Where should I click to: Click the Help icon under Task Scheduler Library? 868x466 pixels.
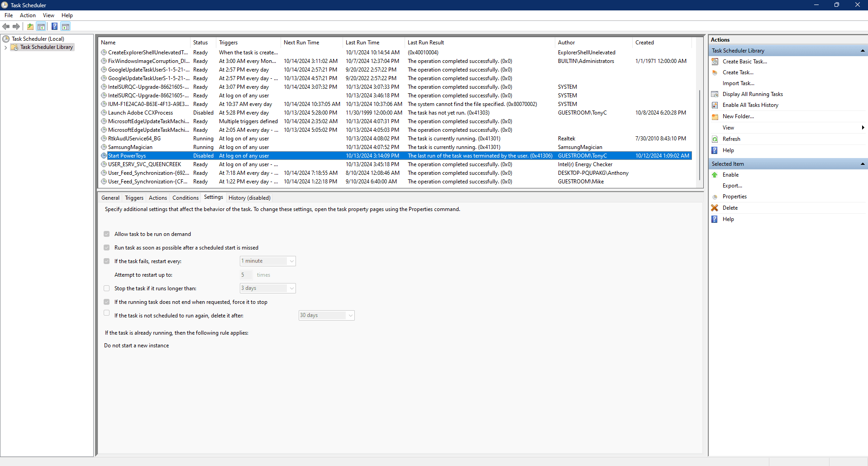pyautogui.click(x=715, y=150)
